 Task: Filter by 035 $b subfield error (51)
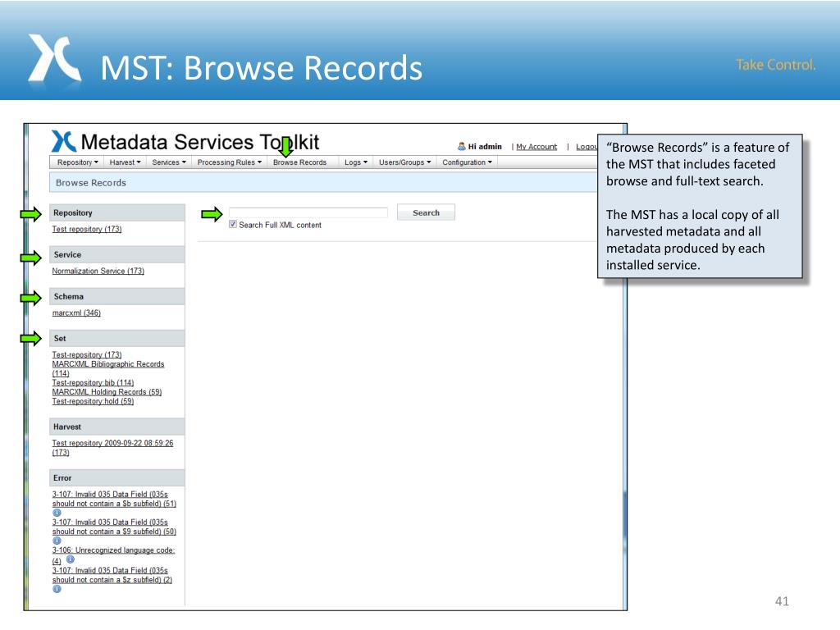click(114, 499)
